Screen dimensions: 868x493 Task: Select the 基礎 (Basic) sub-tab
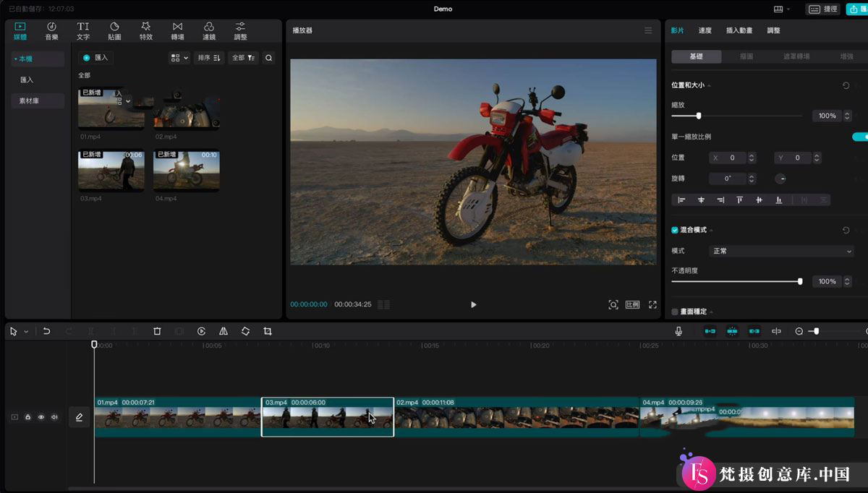click(696, 56)
